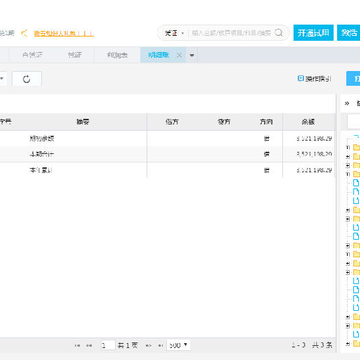Click the page number input box

[108, 345]
